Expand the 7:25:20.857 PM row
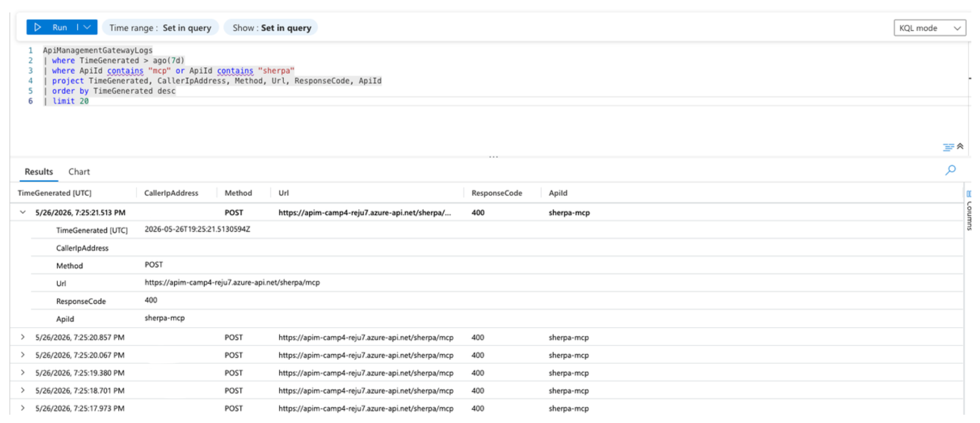 (x=22, y=337)
